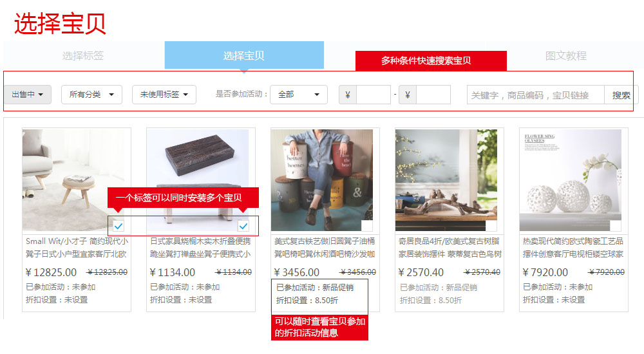Uncheck the Japanese folding stool product checkbox
644x354 pixels.
(243, 226)
